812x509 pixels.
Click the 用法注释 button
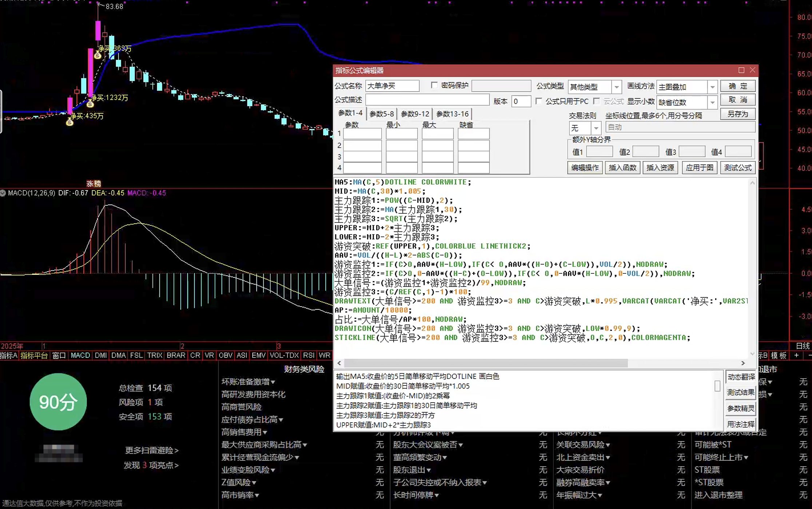pyautogui.click(x=741, y=424)
